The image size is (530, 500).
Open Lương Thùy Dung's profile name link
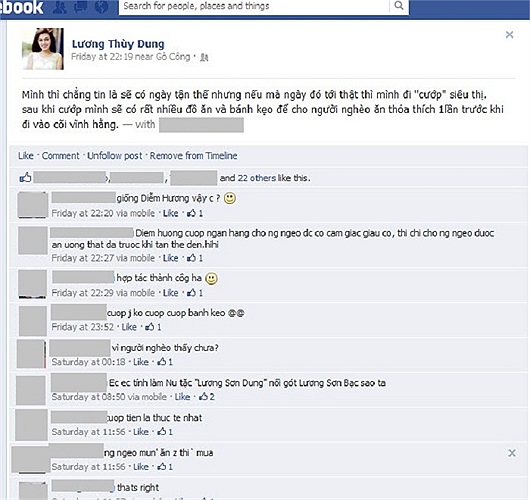(x=118, y=44)
